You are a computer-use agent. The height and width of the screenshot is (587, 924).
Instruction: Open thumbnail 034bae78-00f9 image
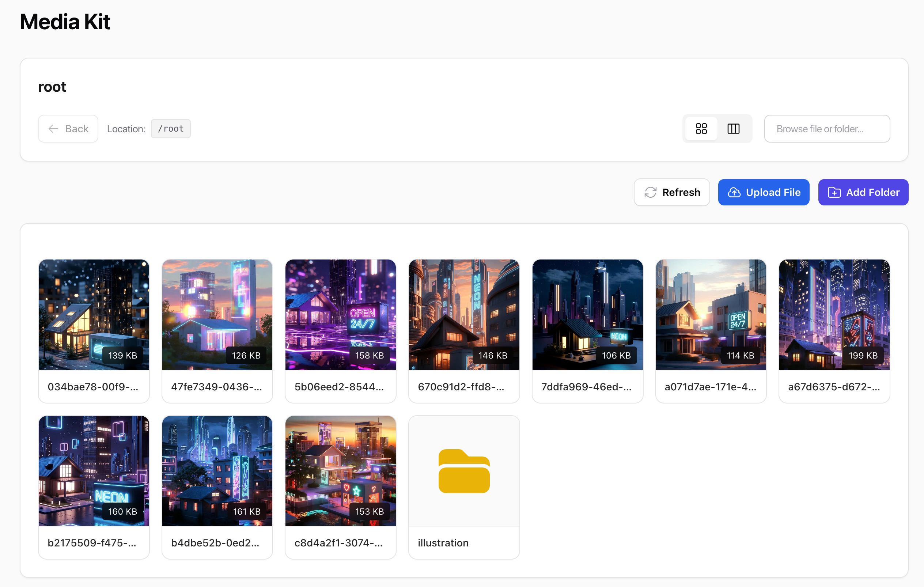tap(94, 314)
